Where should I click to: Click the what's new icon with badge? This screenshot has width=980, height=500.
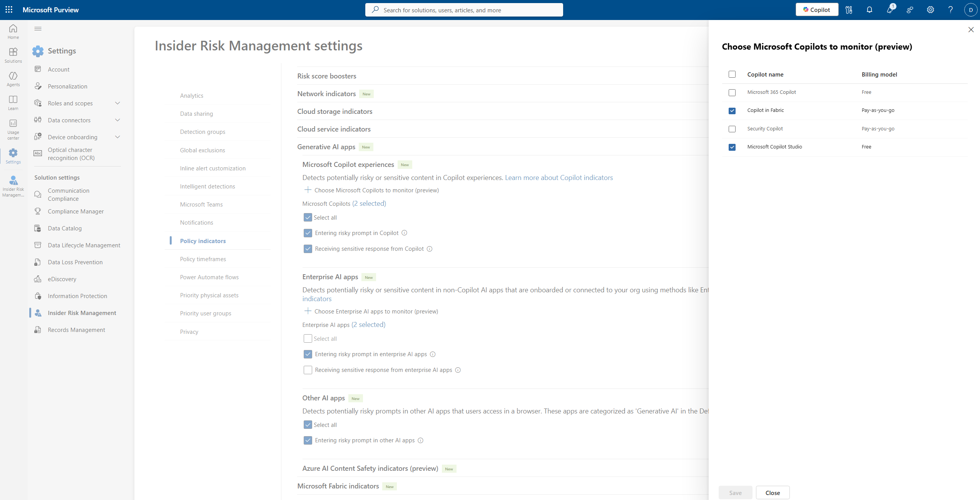890,10
